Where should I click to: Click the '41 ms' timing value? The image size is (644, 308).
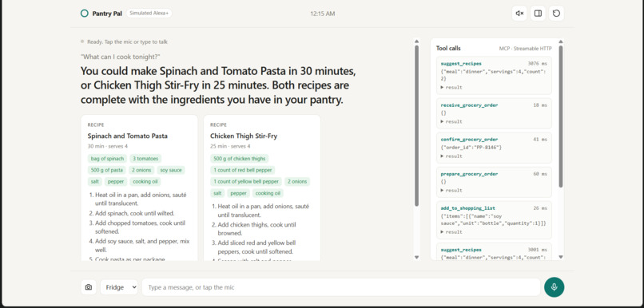(540, 140)
